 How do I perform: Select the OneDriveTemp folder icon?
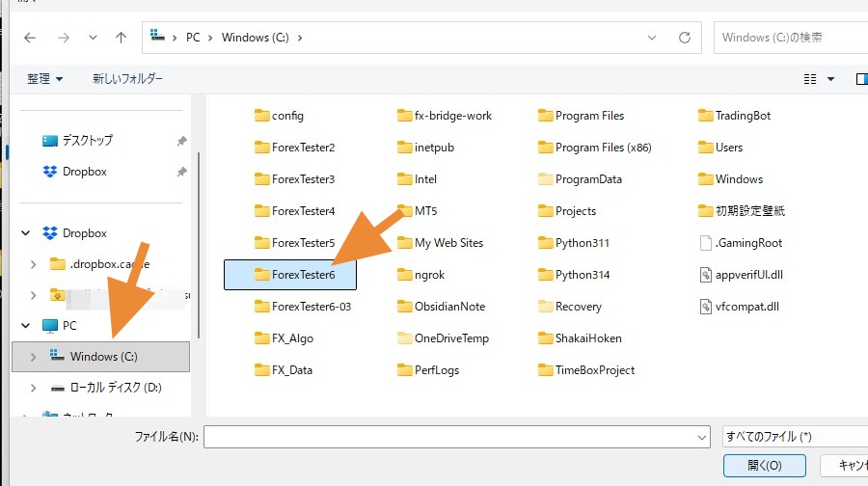point(405,338)
